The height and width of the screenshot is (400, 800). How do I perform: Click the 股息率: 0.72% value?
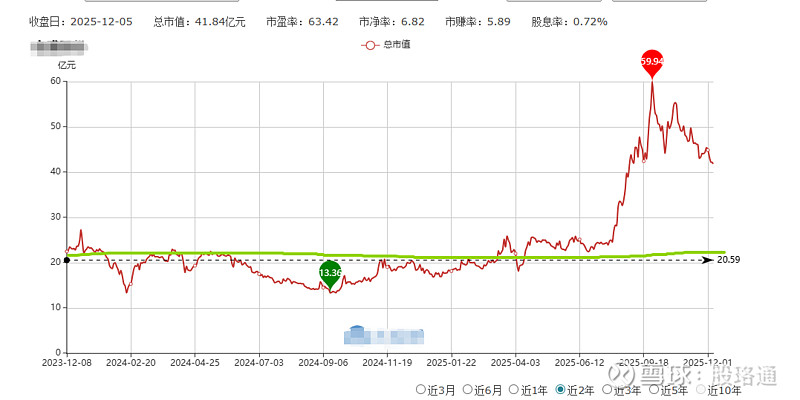569,22
